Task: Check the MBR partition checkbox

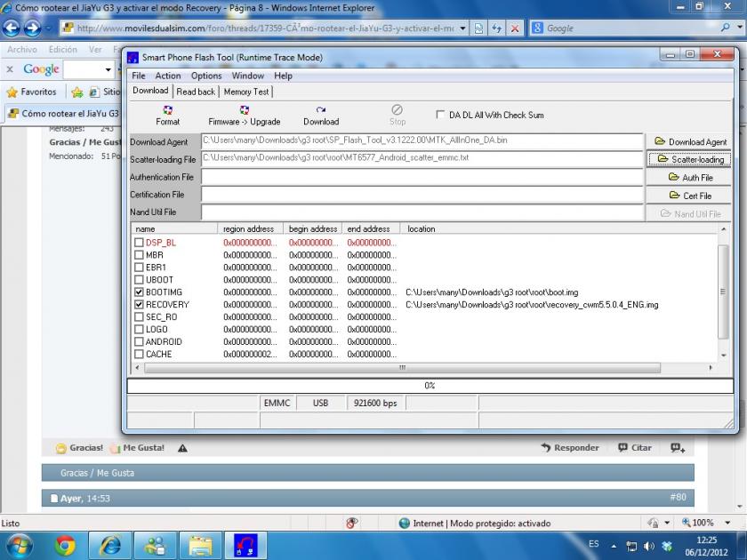Action: [x=139, y=255]
